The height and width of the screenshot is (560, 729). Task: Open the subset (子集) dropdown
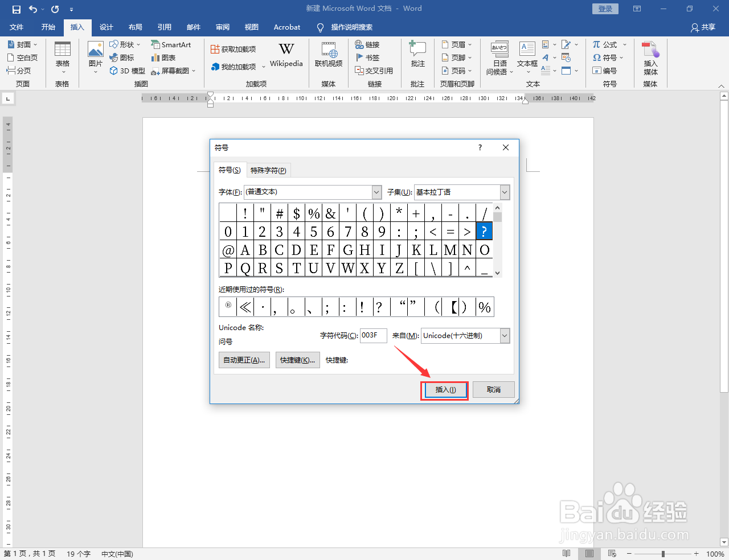505,192
